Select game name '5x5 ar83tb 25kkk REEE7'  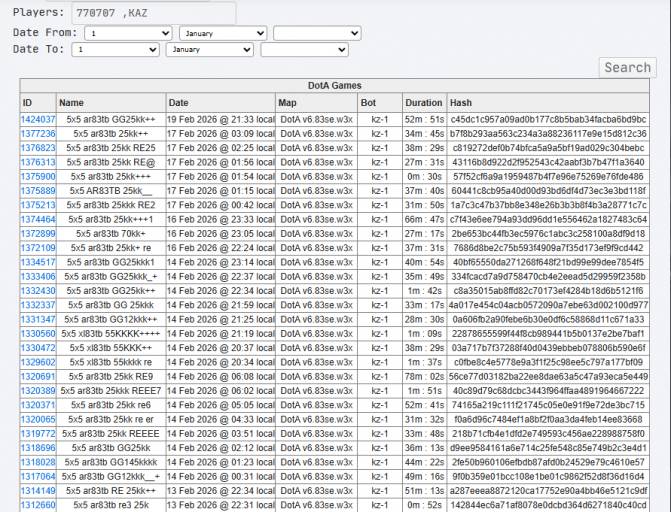(x=111, y=390)
